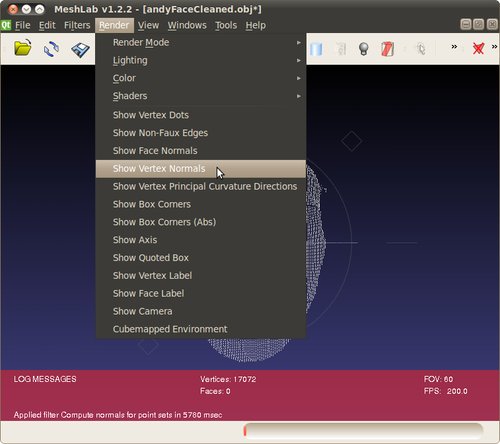Toggle Show Quoted Box
The height and width of the screenshot is (444, 500).
click(x=201, y=258)
